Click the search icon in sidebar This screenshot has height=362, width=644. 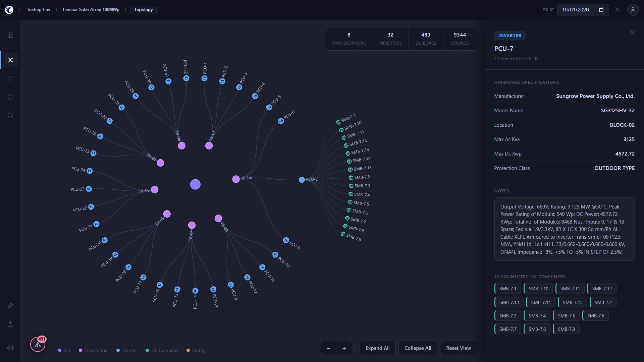coord(10,115)
